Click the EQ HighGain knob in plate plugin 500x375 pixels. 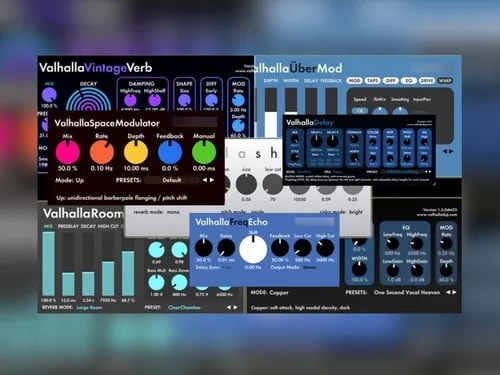pyautogui.click(x=417, y=270)
